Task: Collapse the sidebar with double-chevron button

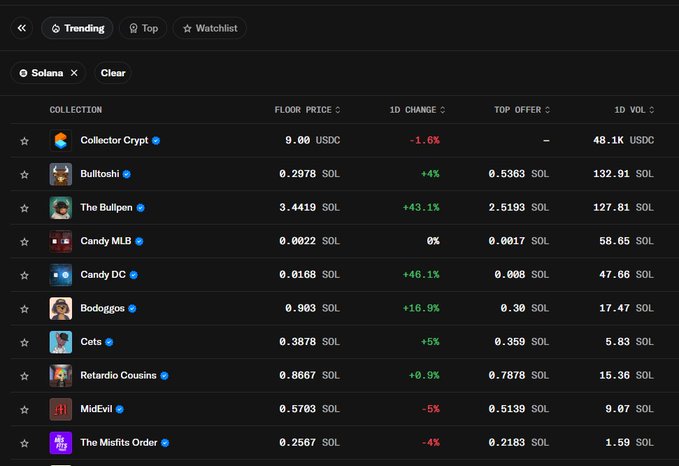Action: tap(22, 28)
